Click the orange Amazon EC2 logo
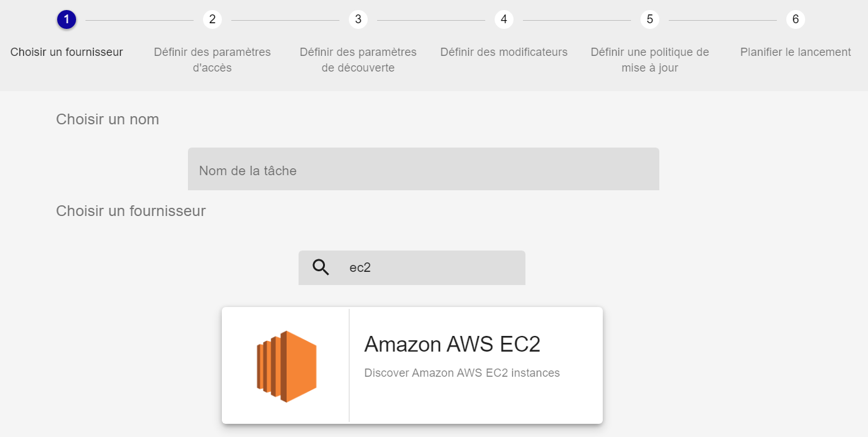The image size is (868, 437). coord(286,366)
